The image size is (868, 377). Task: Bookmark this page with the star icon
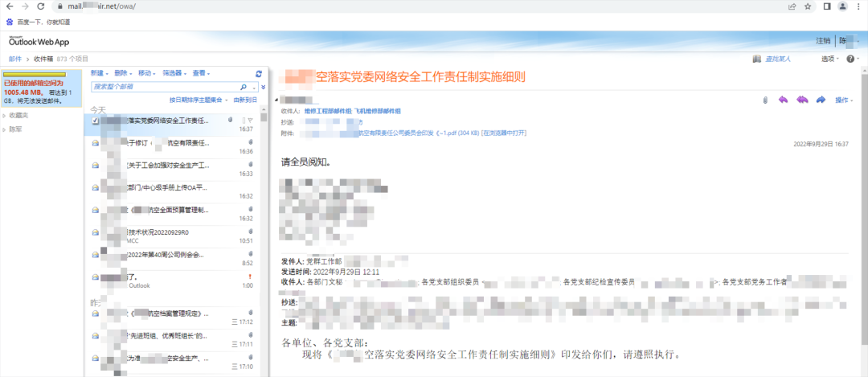point(808,6)
